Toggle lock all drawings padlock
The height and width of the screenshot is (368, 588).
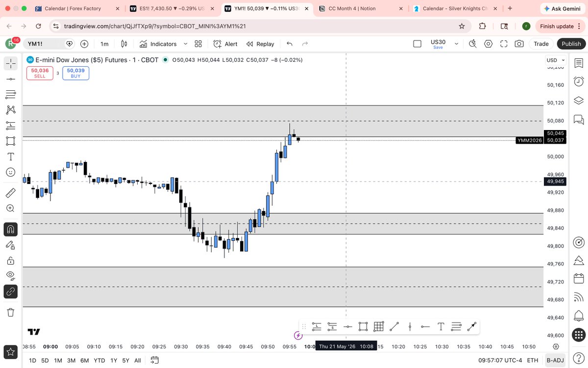tap(10, 260)
